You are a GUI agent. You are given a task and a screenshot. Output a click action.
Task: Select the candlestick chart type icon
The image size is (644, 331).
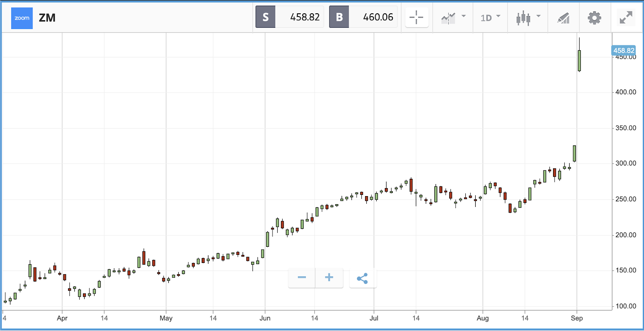pyautogui.click(x=523, y=18)
